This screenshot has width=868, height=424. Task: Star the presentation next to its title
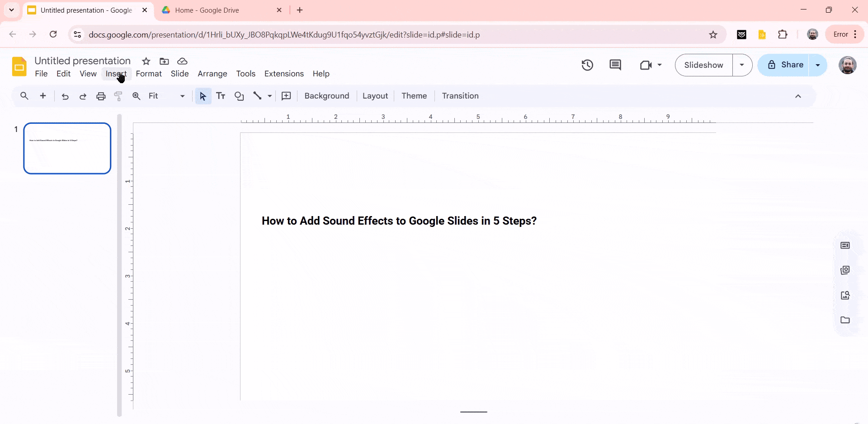pyautogui.click(x=146, y=61)
